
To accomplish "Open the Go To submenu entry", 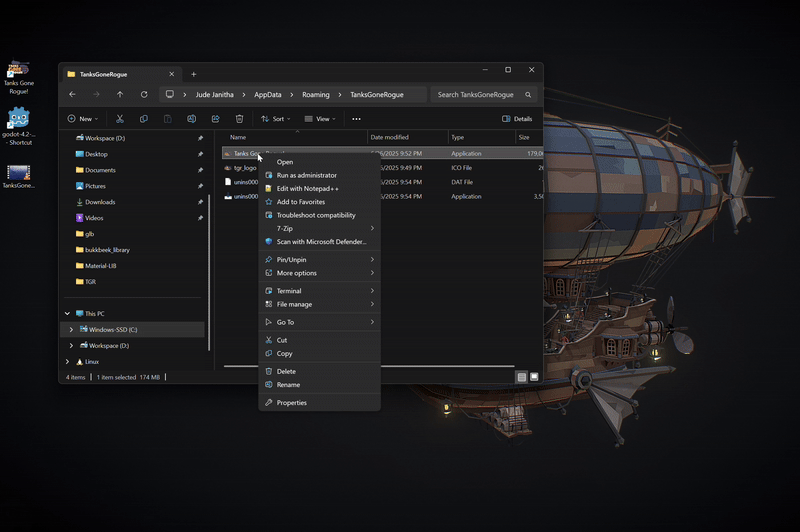I will tap(319, 322).
